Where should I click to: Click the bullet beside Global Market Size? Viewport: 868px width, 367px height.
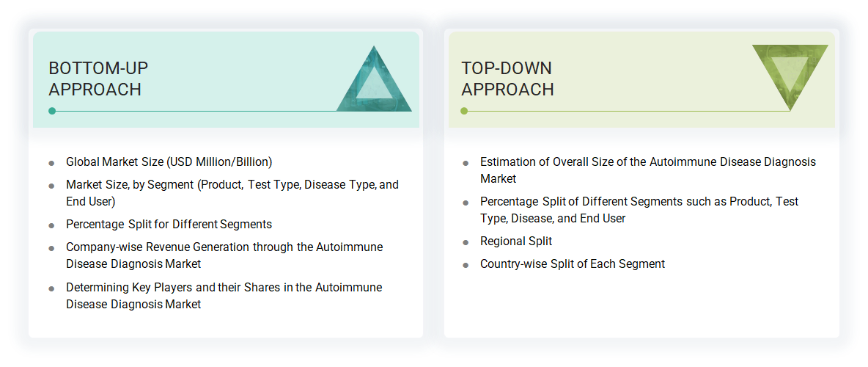pyautogui.click(x=51, y=163)
